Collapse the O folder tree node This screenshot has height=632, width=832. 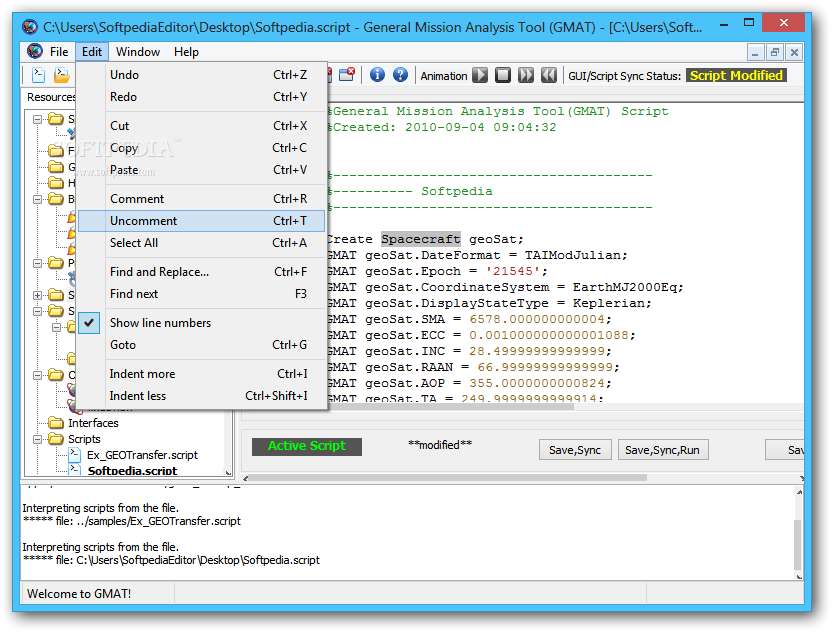37,375
